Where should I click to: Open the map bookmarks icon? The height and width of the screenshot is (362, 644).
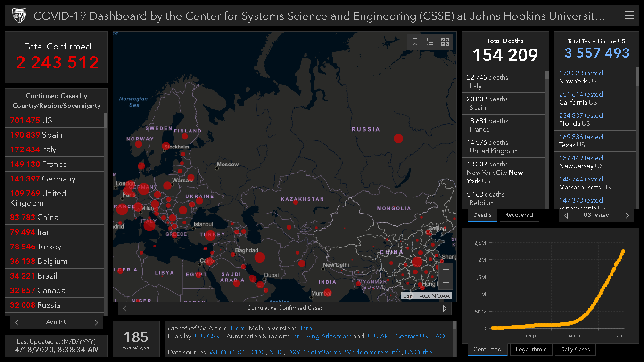(415, 42)
